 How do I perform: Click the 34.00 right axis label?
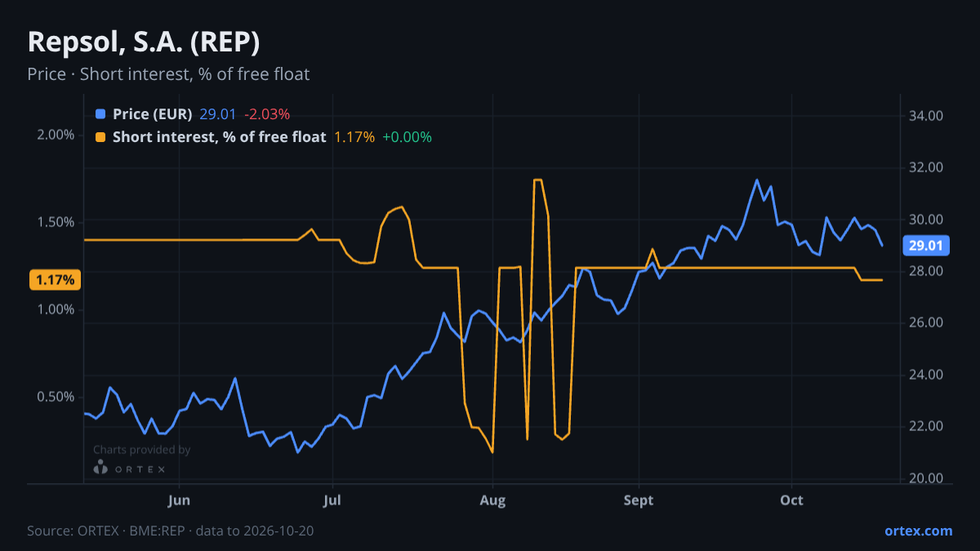(x=926, y=116)
